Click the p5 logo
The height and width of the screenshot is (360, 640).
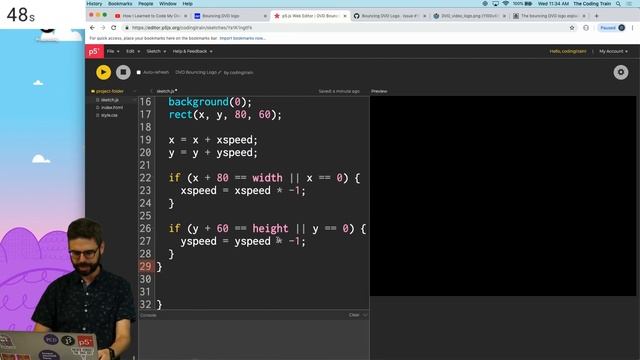pos(94,51)
